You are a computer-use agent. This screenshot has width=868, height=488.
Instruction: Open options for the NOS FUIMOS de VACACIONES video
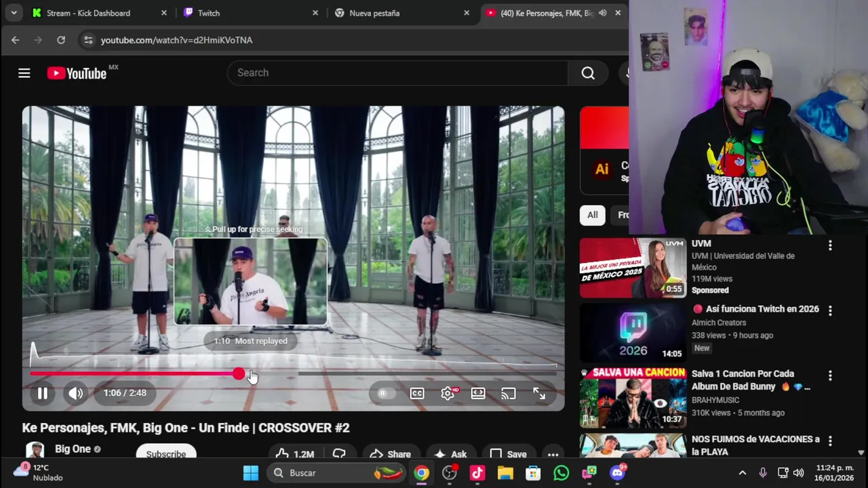coord(830,441)
